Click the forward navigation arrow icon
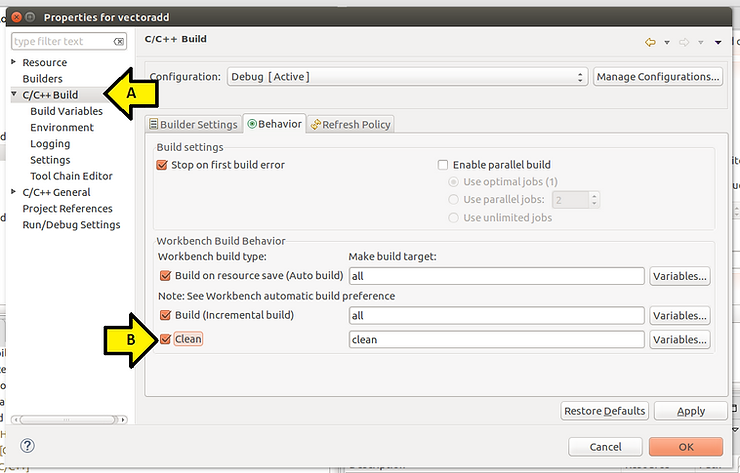The width and height of the screenshot is (740, 473). pyautogui.click(x=684, y=42)
